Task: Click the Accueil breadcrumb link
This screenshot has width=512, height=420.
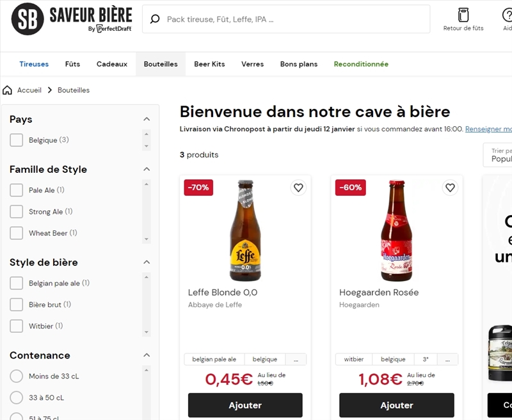Action: (x=29, y=90)
